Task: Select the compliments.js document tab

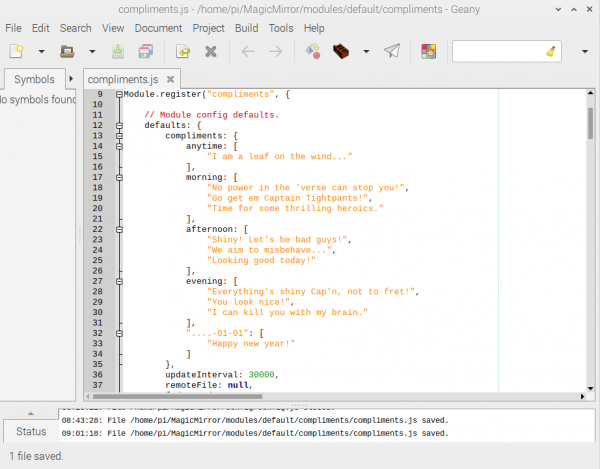Action: 123,79
